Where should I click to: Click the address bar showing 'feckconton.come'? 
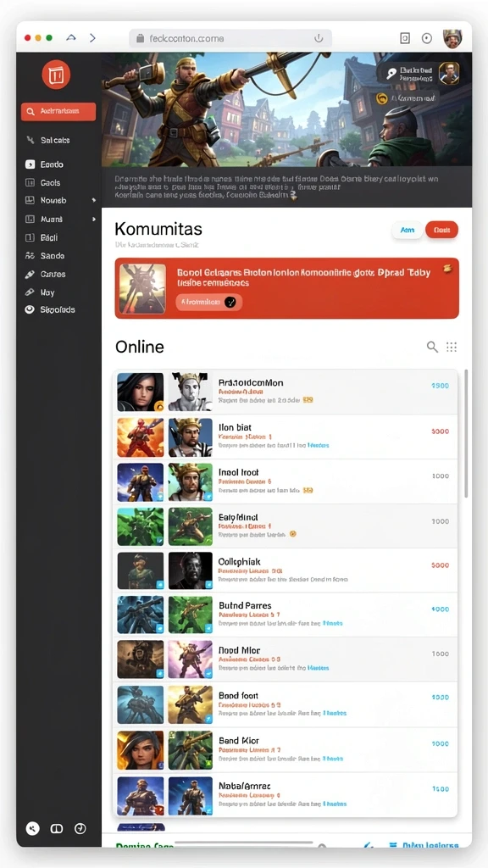click(230, 38)
